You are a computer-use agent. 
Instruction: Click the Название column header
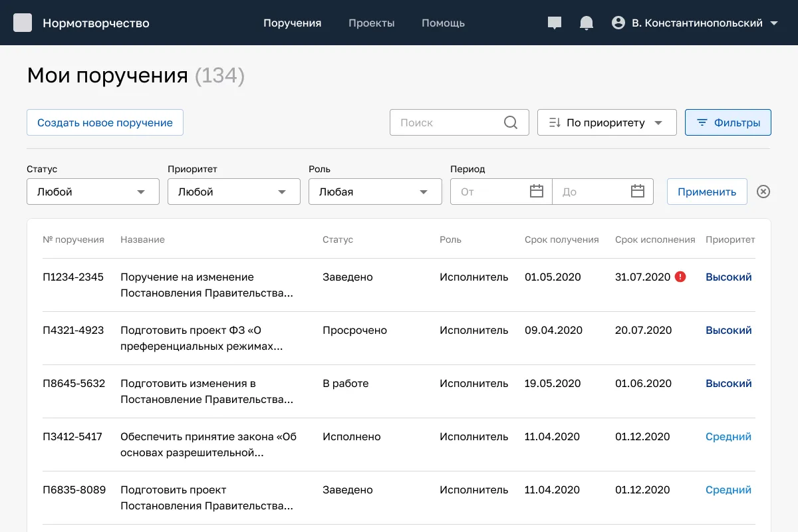[x=142, y=239]
